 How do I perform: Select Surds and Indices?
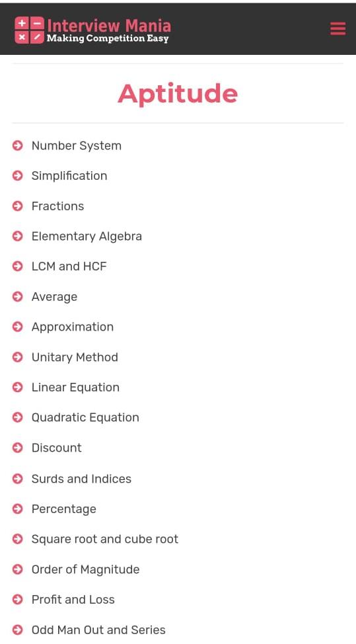click(81, 479)
